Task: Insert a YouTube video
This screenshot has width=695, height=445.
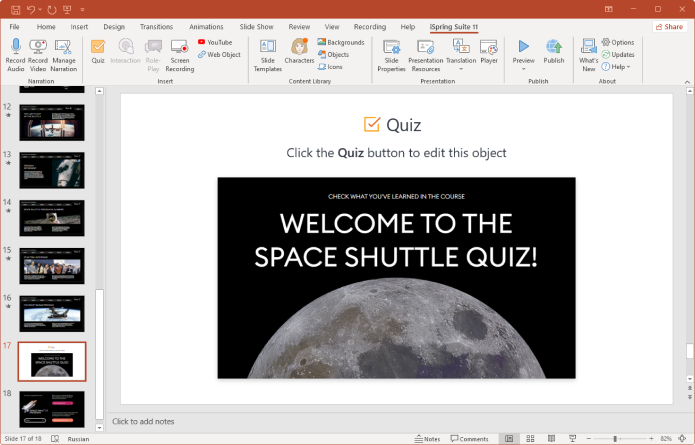Action: 215,42
